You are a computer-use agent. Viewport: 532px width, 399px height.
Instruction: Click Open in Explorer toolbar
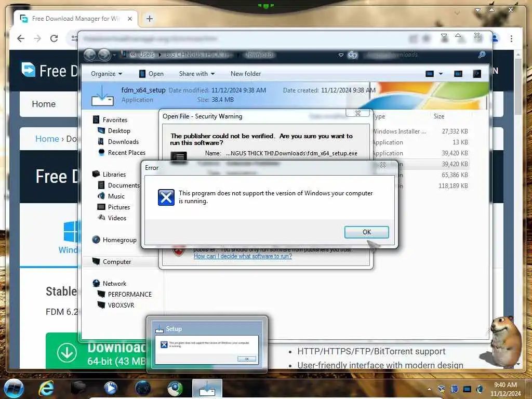click(151, 74)
